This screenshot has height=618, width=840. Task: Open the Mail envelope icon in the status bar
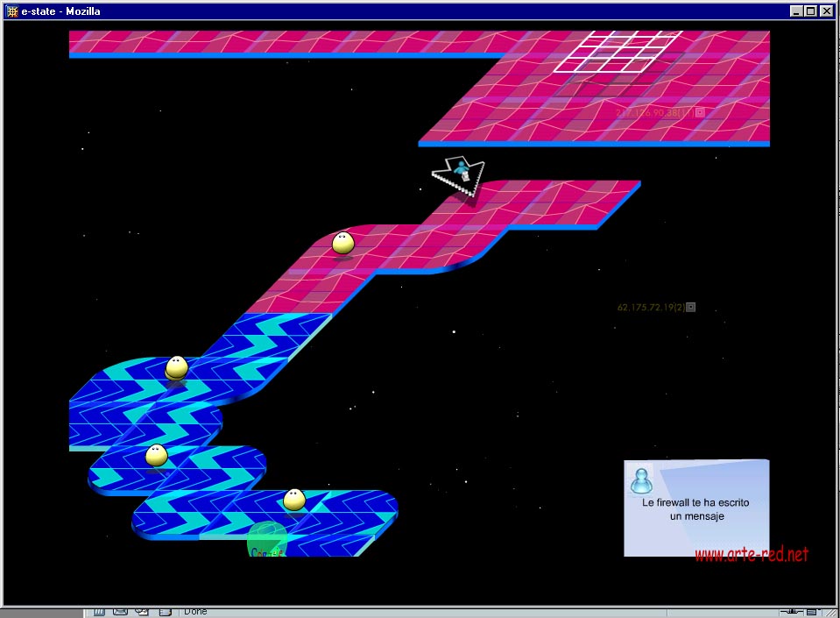tap(121, 611)
